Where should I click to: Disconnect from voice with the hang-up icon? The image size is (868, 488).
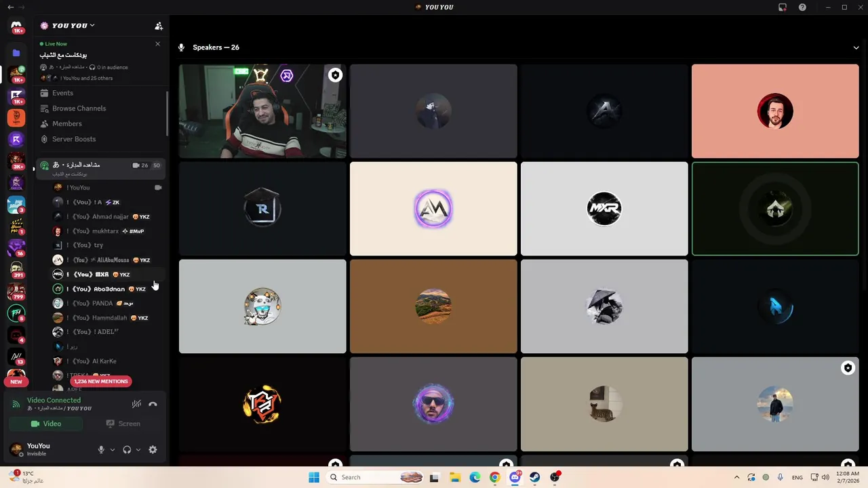point(153,404)
